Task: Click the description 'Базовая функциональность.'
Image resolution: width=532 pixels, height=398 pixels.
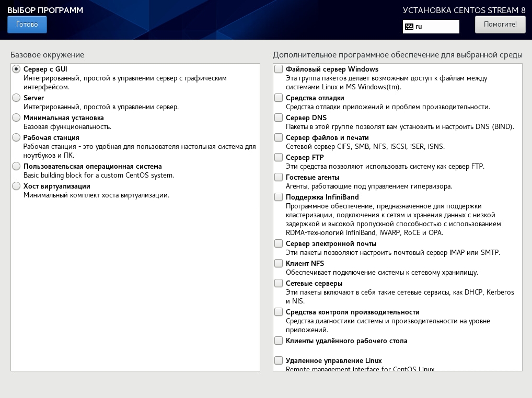Action: pyautogui.click(x=67, y=127)
